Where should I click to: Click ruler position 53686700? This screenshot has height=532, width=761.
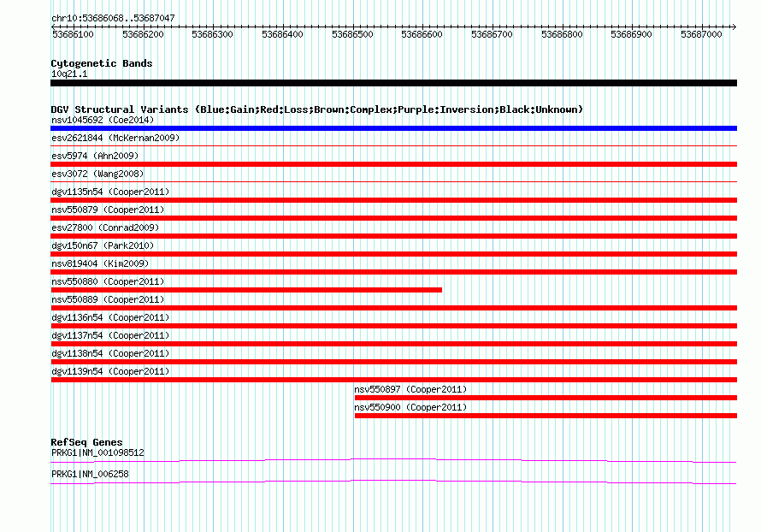[x=493, y=34]
